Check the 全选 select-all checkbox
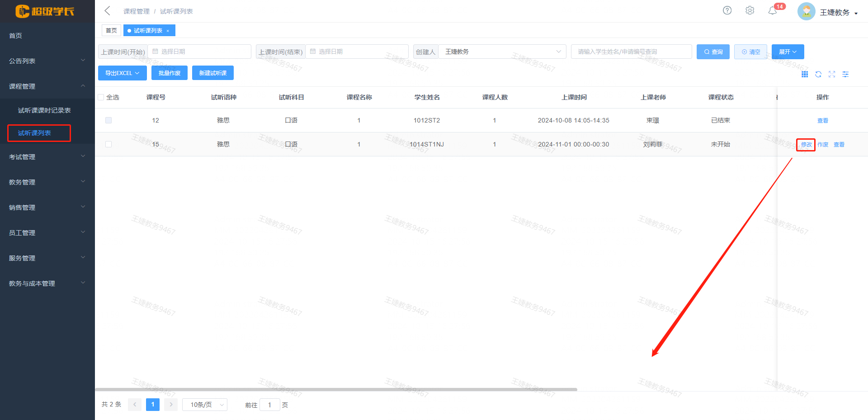The width and height of the screenshot is (868, 420). pyautogui.click(x=101, y=97)
